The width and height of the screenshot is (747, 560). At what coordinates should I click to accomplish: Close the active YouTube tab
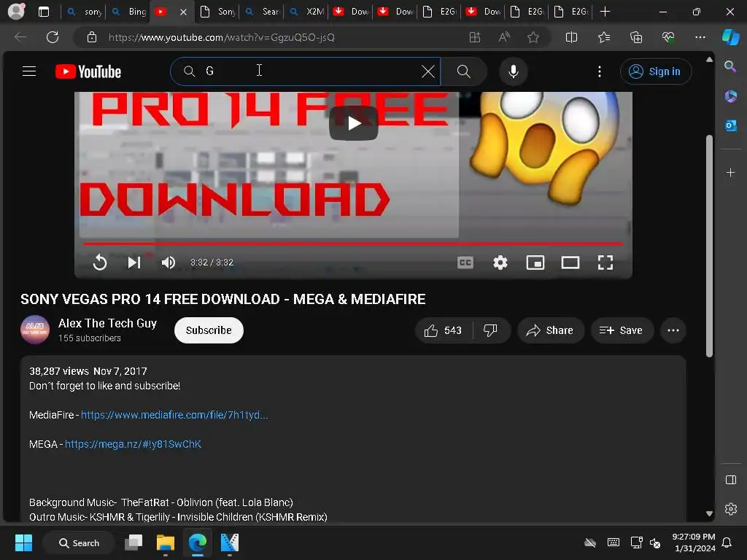(x=183, y=12)
